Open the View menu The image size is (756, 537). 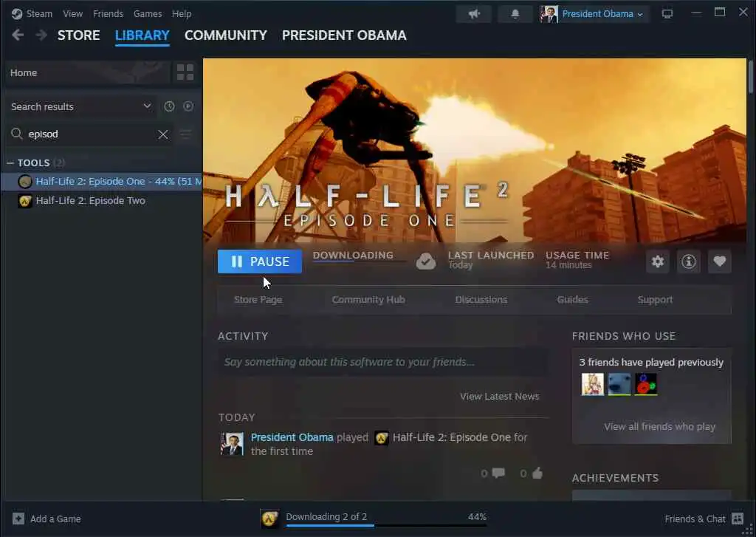coord(73,14)
